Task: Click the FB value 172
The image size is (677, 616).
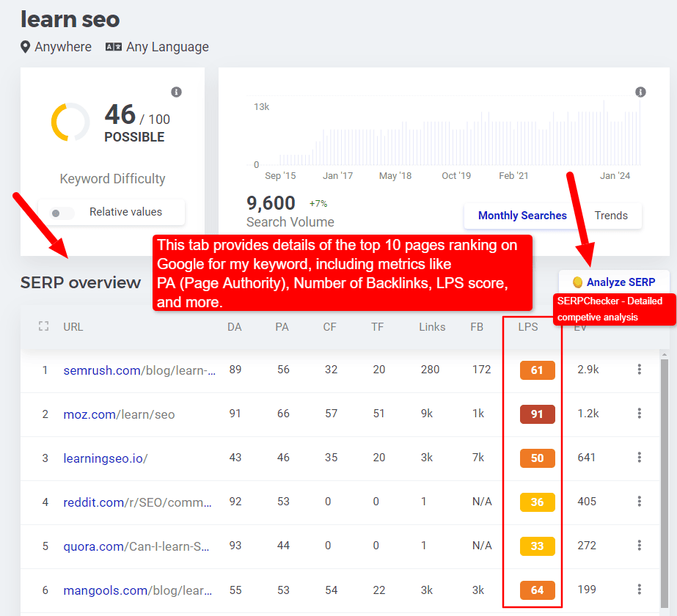Action: [x=481, y=370]
